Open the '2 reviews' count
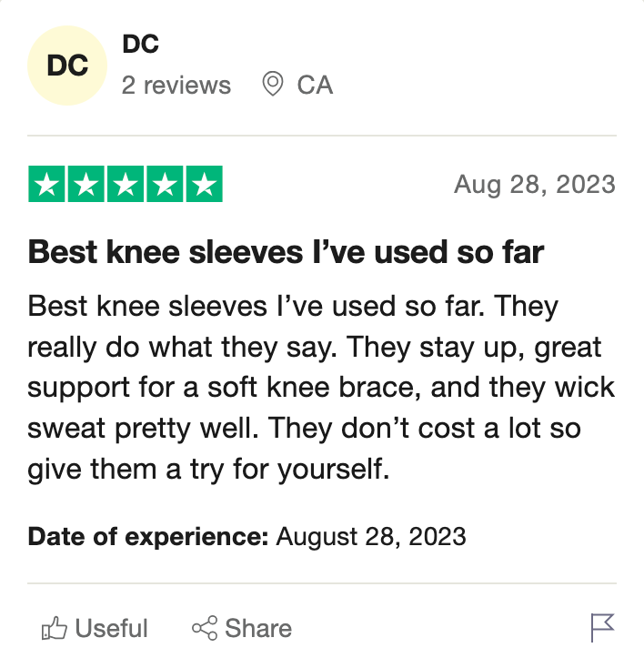The image size is (644, 668). coord(176,86)
